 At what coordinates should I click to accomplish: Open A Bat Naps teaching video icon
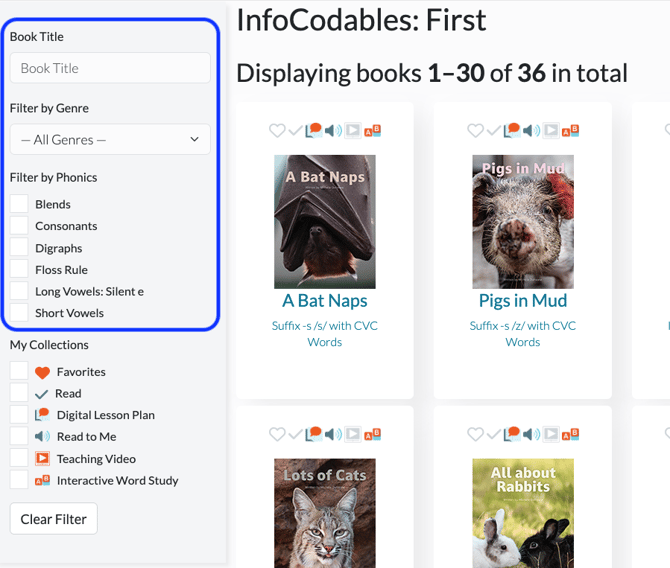point(353,130)
